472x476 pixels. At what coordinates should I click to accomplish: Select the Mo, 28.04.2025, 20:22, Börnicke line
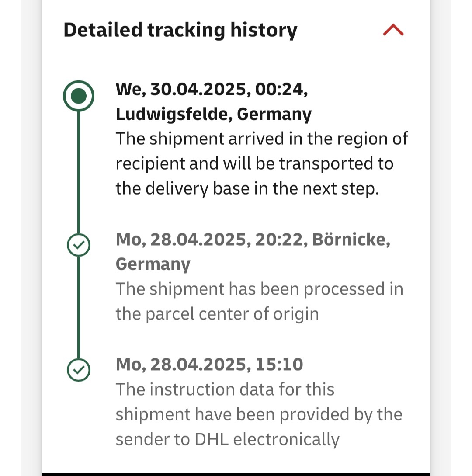coord(253,240)
